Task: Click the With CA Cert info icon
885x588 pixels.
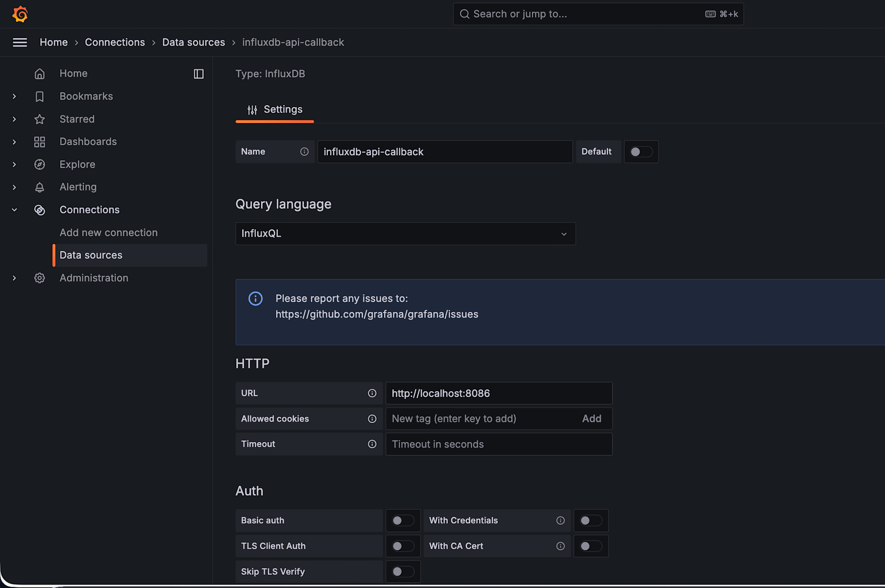Action: (560, 546)
